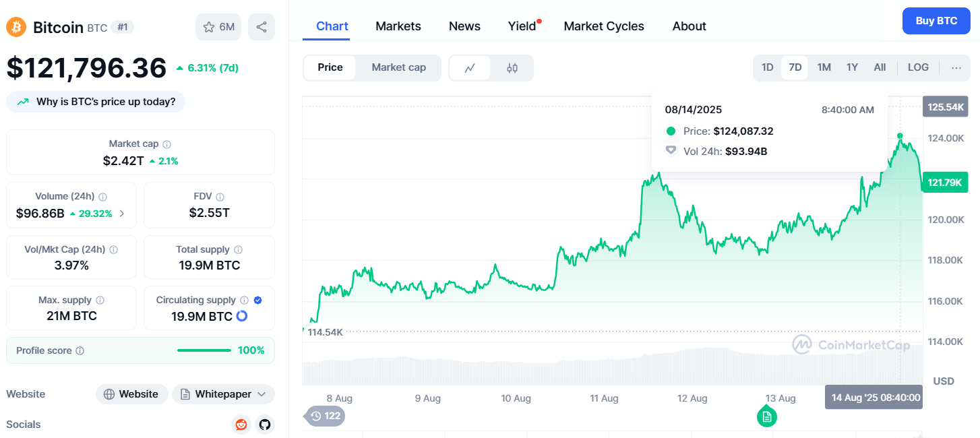Click the info icon next to Total supply
This screenshot has width=980, height=438.
click(x=238, y=249)
